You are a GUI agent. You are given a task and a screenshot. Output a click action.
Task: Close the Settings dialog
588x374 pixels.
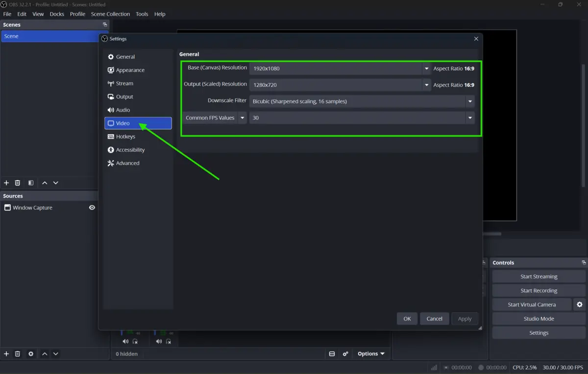coord(476,39)
